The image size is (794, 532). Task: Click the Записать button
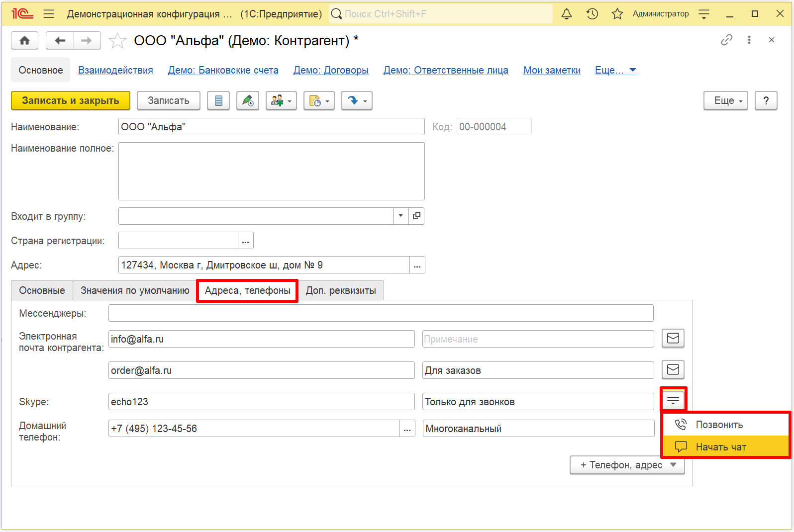[169, 100]
